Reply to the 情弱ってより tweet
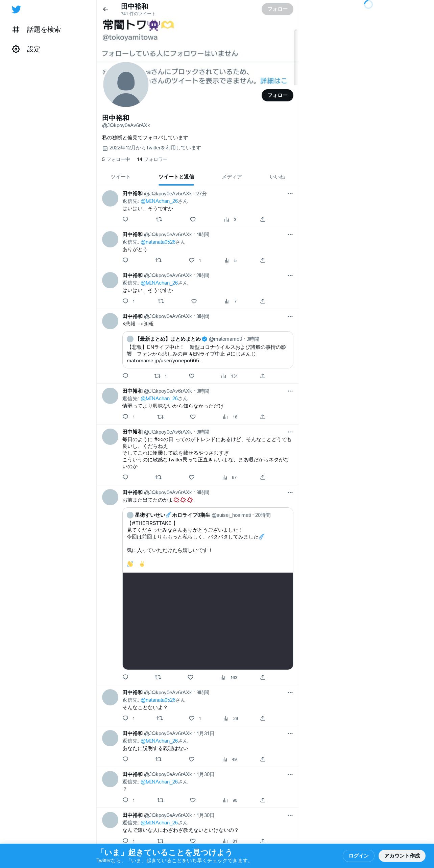434x868 pixels. click(x=125, y=417)
